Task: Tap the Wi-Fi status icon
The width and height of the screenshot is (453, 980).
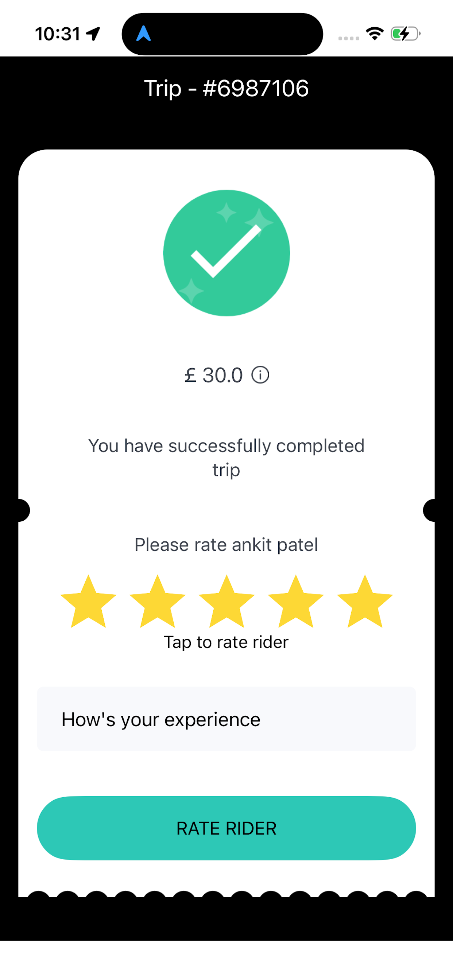Action: [x=375, y=34]
